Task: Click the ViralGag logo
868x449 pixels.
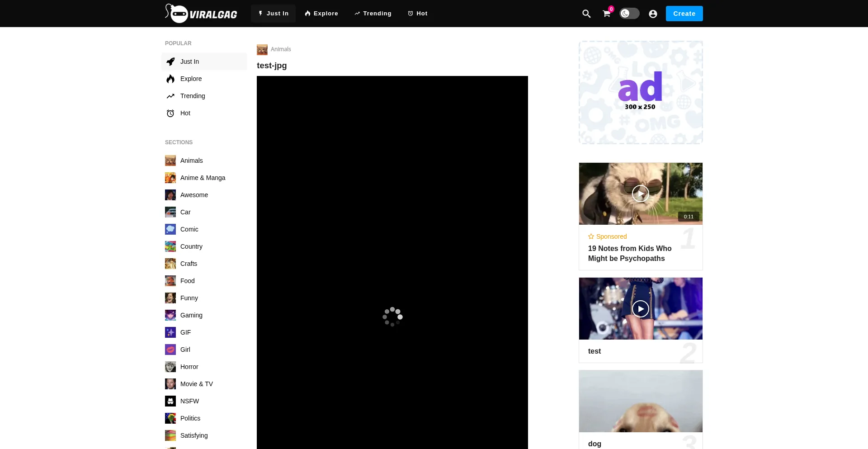Action: point(201,13)
